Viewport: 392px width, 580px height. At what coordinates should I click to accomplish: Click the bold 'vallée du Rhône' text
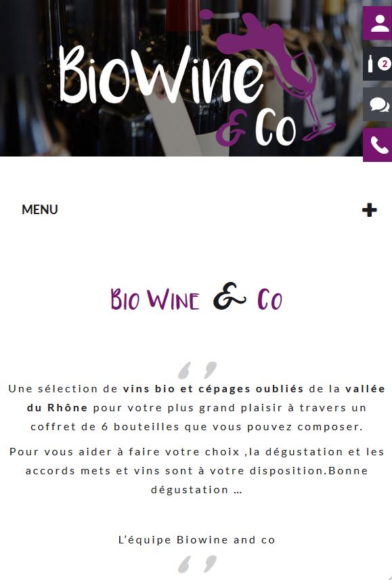206,398
